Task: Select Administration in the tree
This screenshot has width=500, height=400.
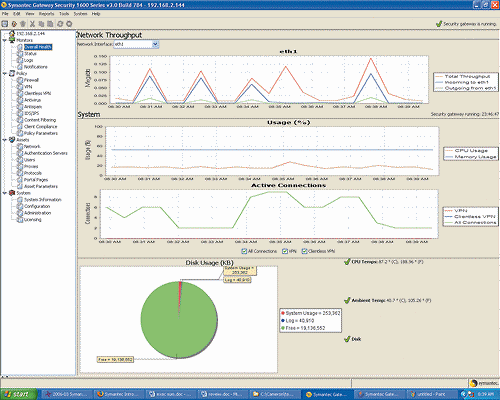Action: tap(38, 213)
